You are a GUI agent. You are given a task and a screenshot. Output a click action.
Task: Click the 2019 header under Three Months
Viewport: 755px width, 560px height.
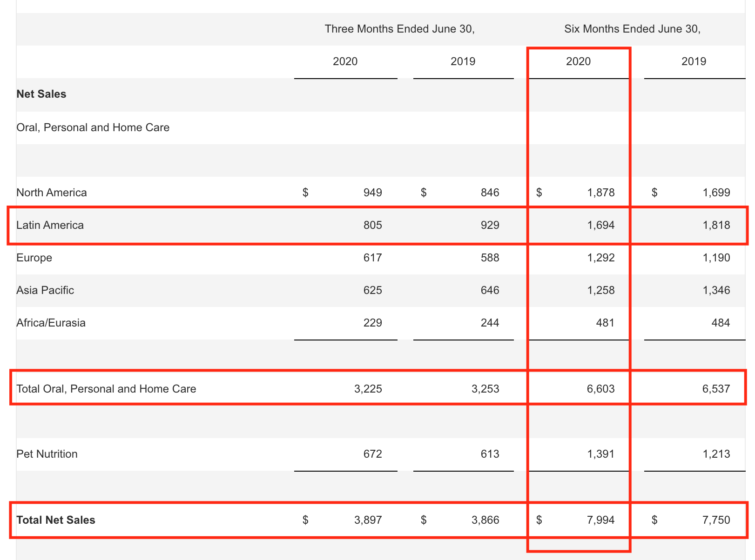click(x=463, y=61)
